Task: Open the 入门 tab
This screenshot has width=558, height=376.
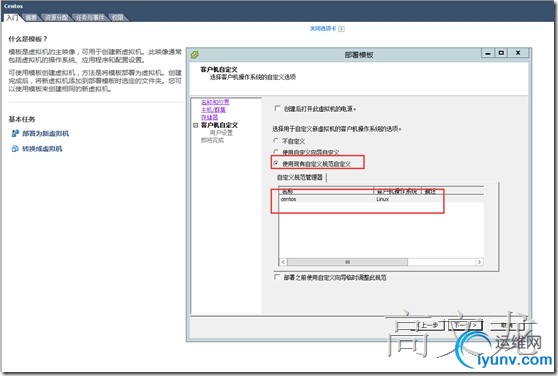Action: (12, 17)
